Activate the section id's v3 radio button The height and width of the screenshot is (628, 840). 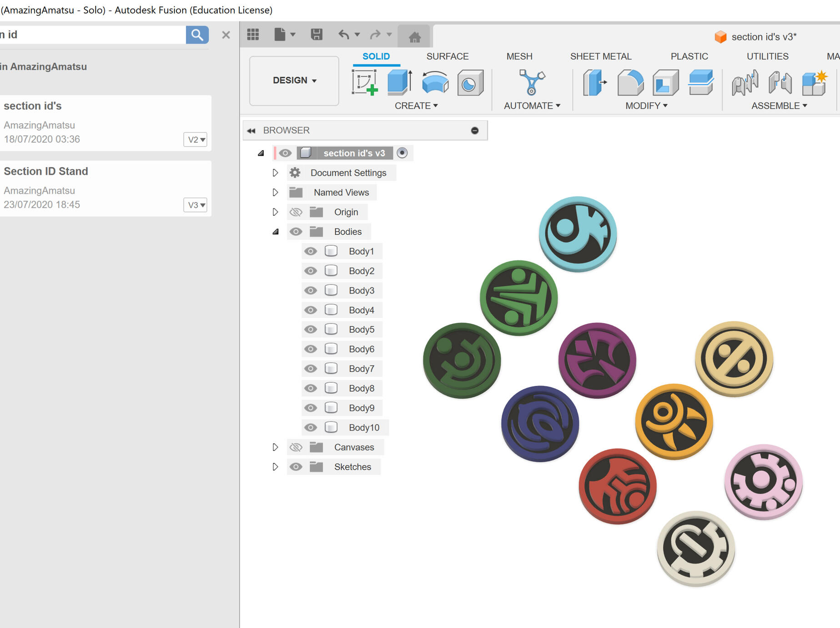point(402,153)
